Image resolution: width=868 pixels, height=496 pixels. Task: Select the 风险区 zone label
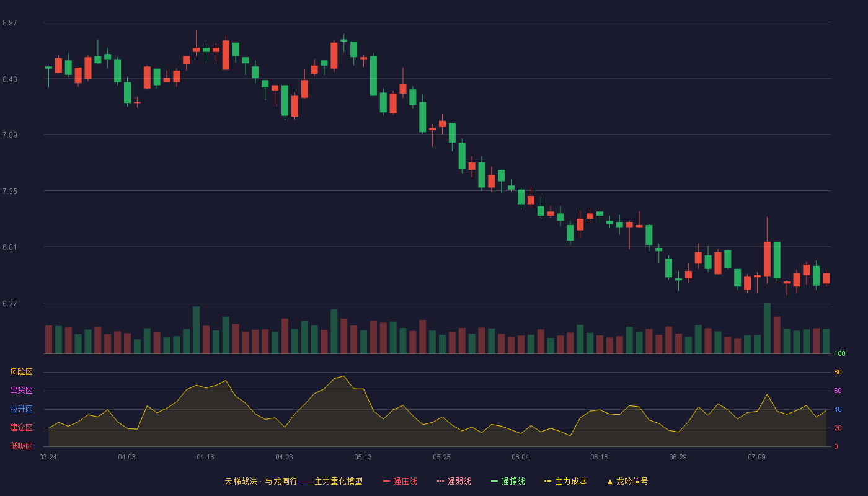tap(21, 372)
